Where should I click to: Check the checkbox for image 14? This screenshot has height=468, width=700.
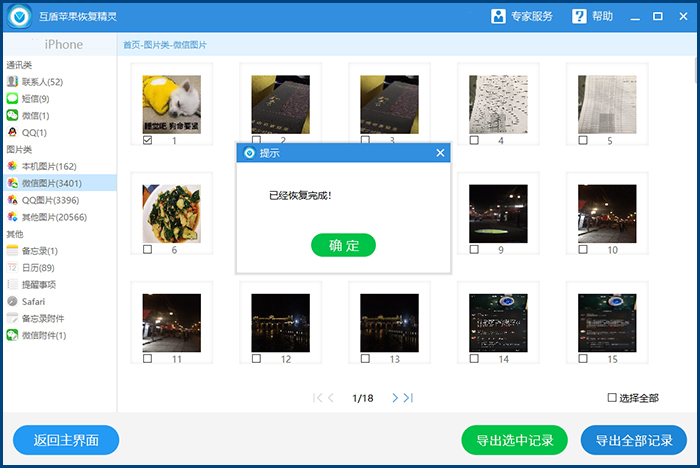tap(474, 358)
